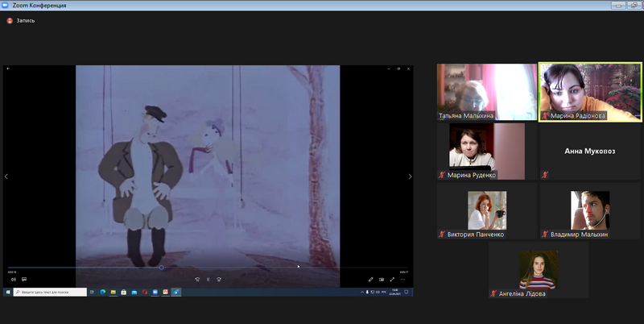The image size is (644, 324).
Task: Click muted mic icon beside Марина Радіонова
Action: pyautogui.click(x=545, y=116)
